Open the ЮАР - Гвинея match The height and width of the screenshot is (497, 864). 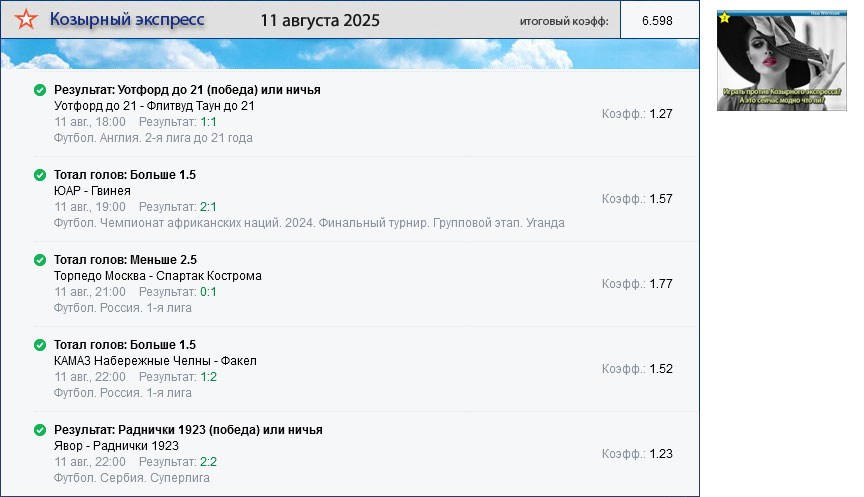(92, 191)
